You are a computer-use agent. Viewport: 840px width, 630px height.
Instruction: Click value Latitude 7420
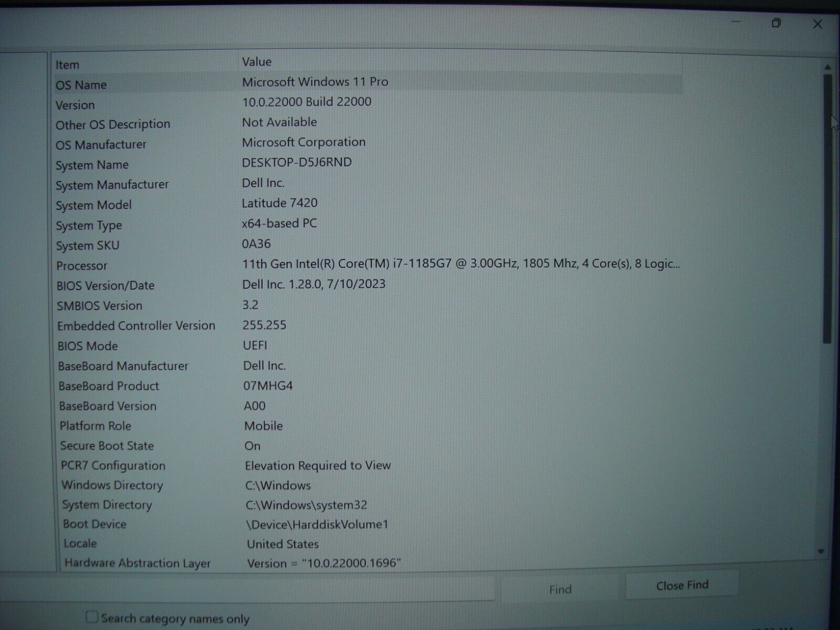coord(279,203)
